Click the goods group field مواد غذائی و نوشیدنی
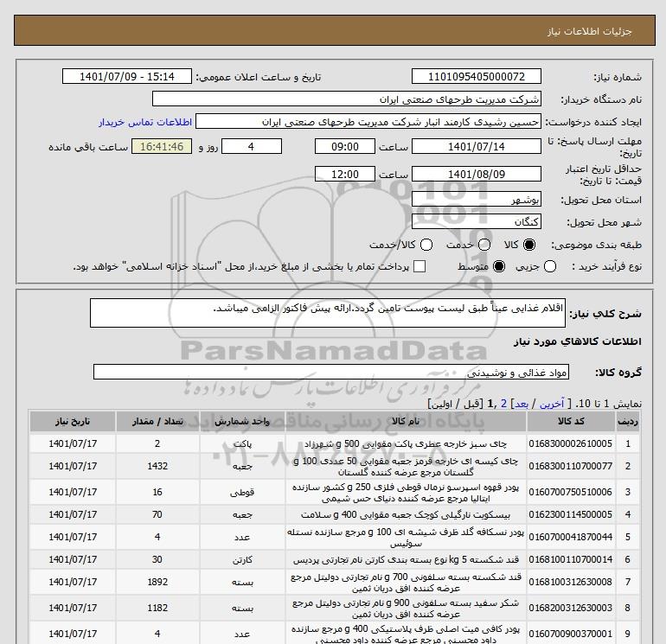 pos(331,373)
